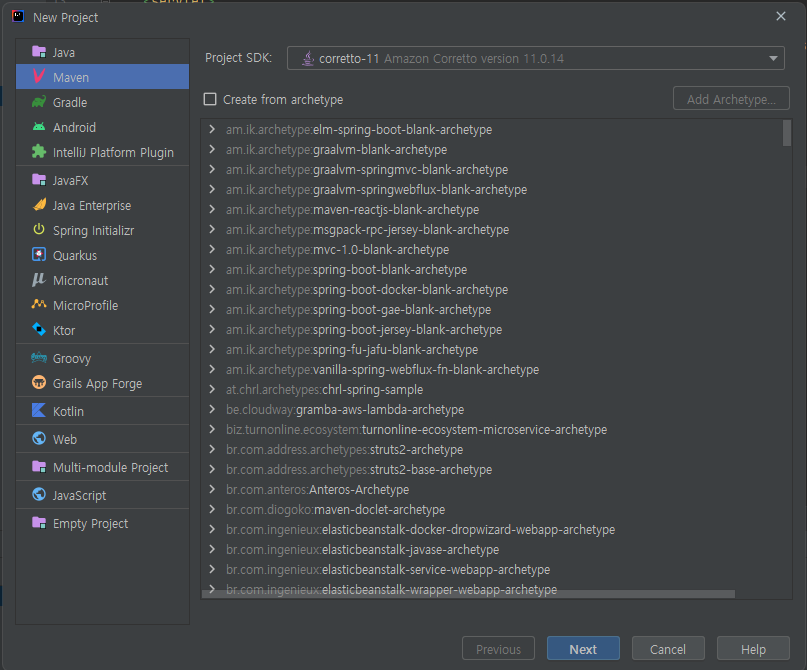Click the vertical scrollbar of archetype list

coord(787,133)
